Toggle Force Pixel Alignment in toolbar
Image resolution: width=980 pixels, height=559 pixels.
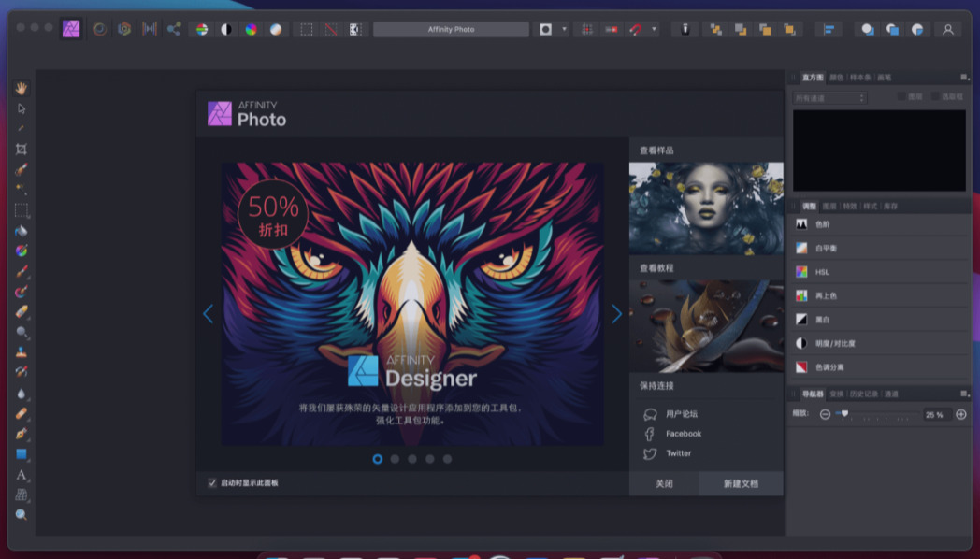click(587, 29)
